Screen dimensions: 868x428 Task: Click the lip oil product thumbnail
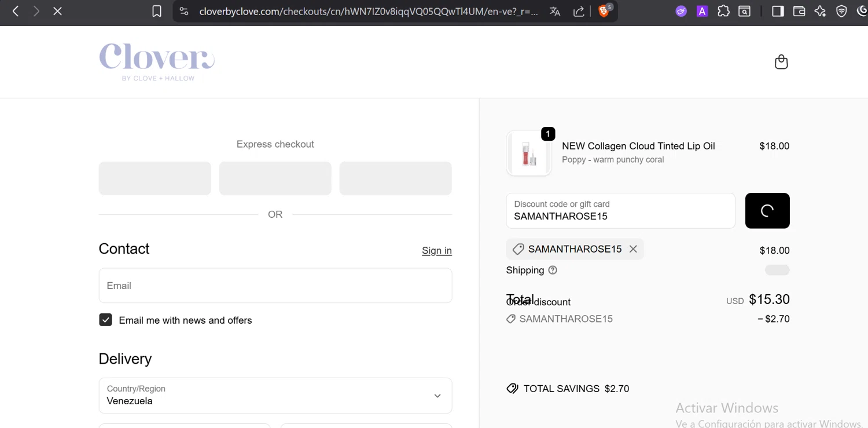[529, 153]
